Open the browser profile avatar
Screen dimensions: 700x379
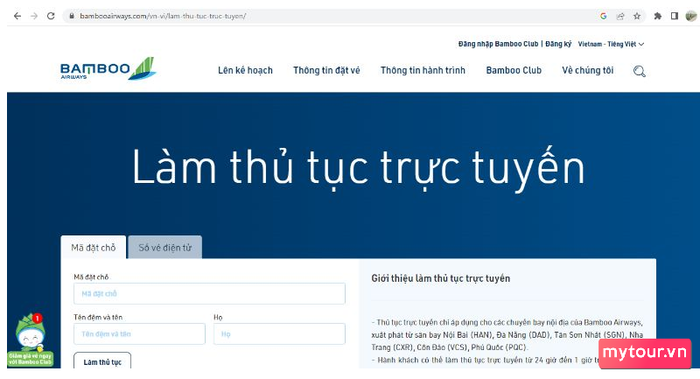coord(691,16)
